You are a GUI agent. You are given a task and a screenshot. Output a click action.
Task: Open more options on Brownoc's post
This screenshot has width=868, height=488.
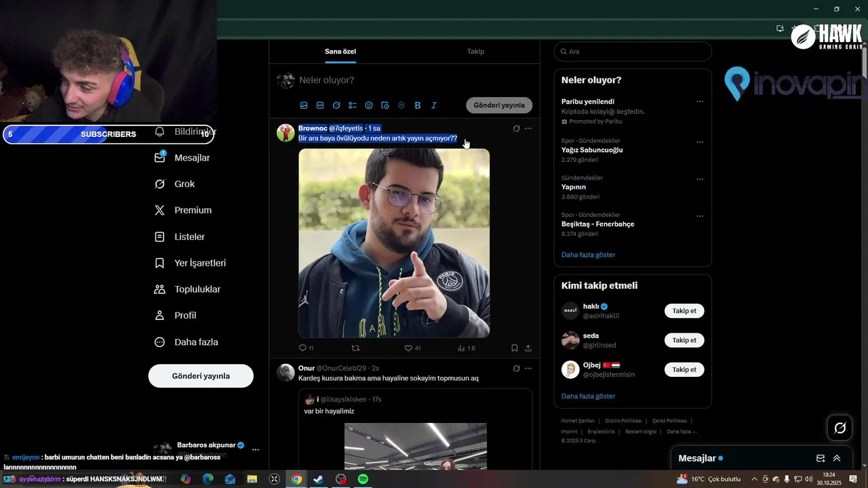(528, 128)
